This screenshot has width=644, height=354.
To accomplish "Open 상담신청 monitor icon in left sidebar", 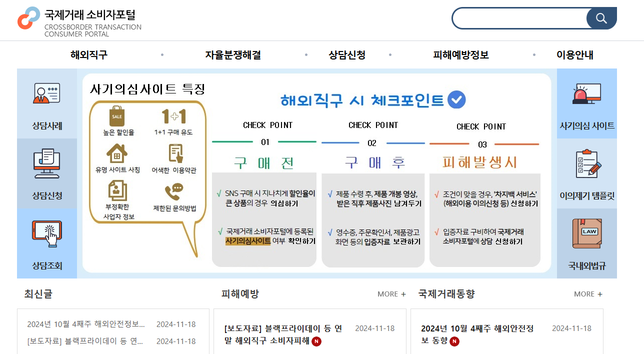I will pyautogui.click(x=47, y=163).
